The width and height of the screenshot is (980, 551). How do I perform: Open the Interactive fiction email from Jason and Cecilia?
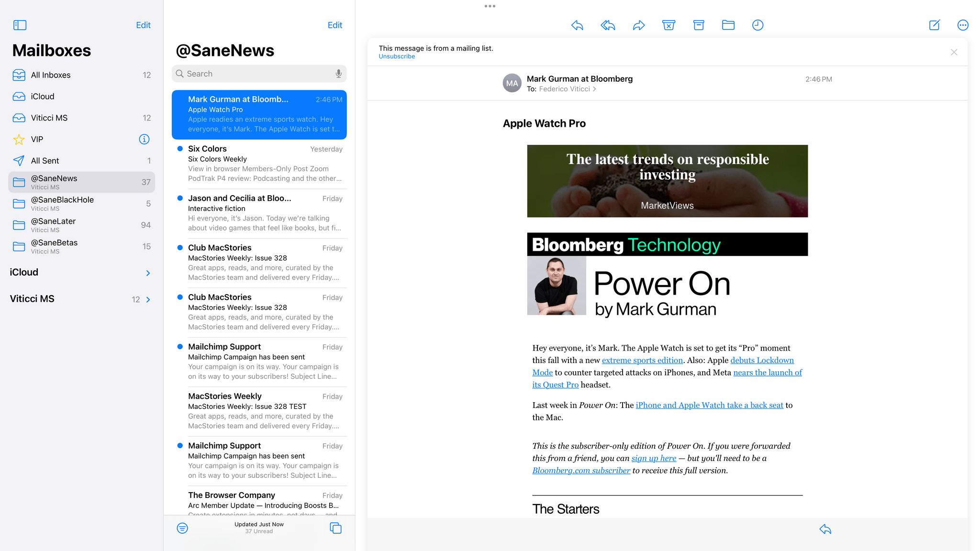pyautogui.click(x=259, y=213)
